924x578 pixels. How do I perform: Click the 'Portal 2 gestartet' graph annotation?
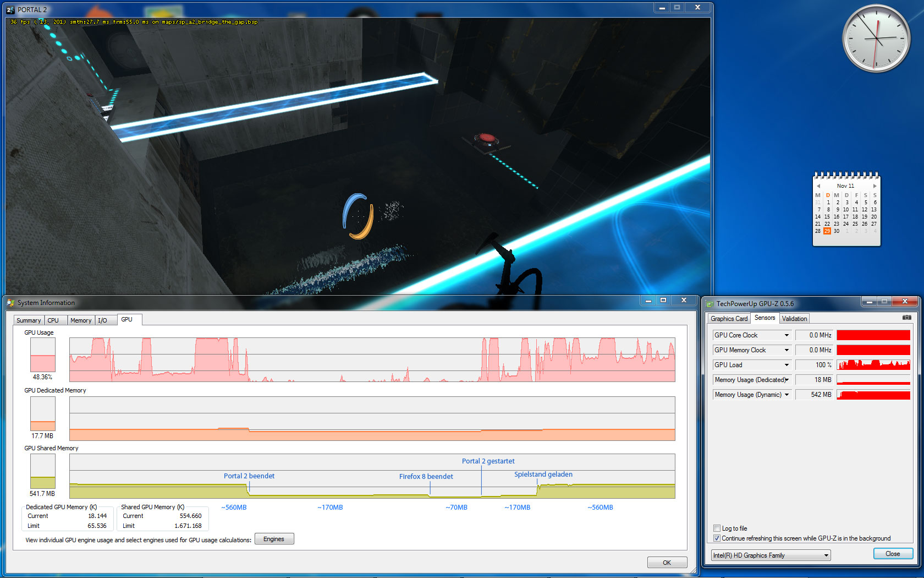click(x=488, y=461)
